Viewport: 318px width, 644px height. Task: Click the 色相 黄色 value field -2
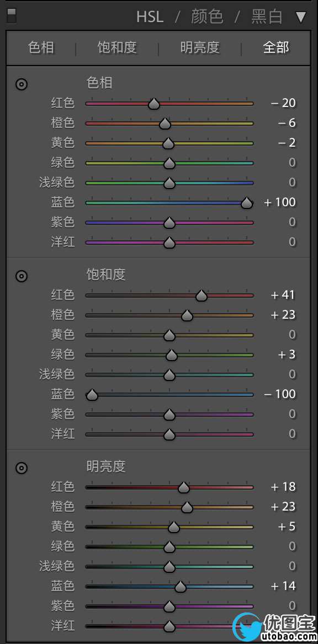pos(287,142)
